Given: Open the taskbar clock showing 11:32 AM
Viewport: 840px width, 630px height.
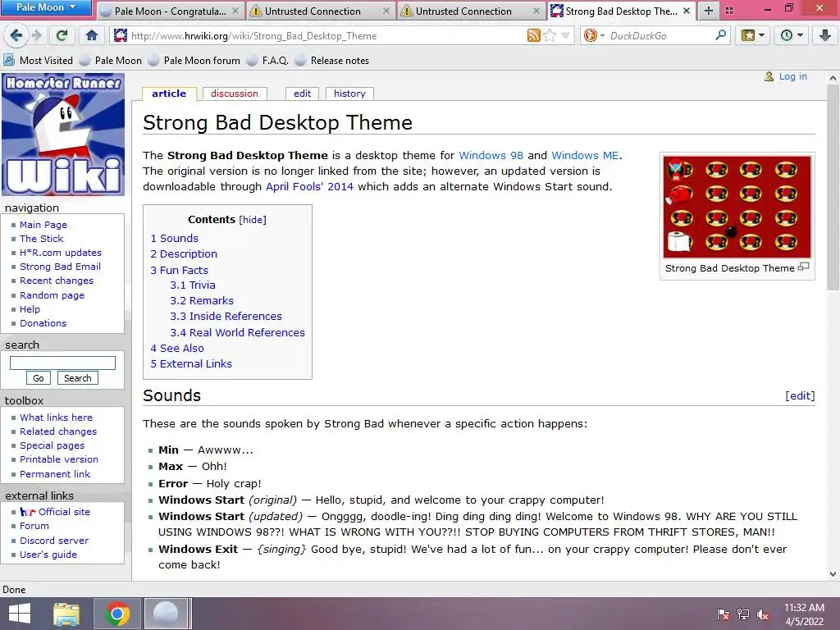Looking at the screenshot, I should [804, 614].
